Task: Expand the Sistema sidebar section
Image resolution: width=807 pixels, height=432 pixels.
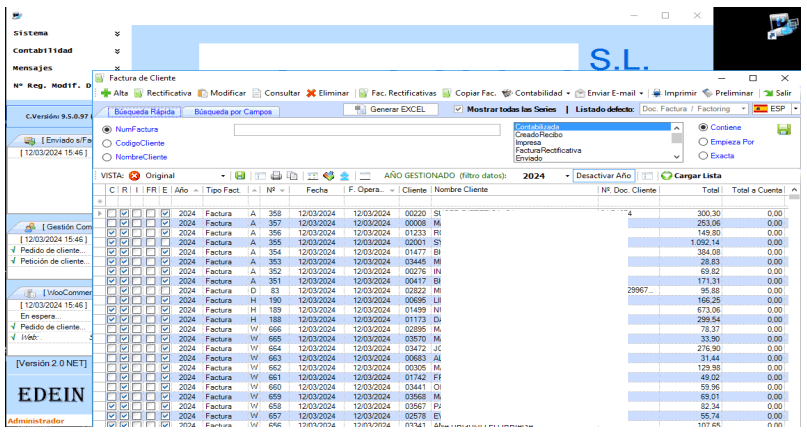Action: tap(117, 33)
